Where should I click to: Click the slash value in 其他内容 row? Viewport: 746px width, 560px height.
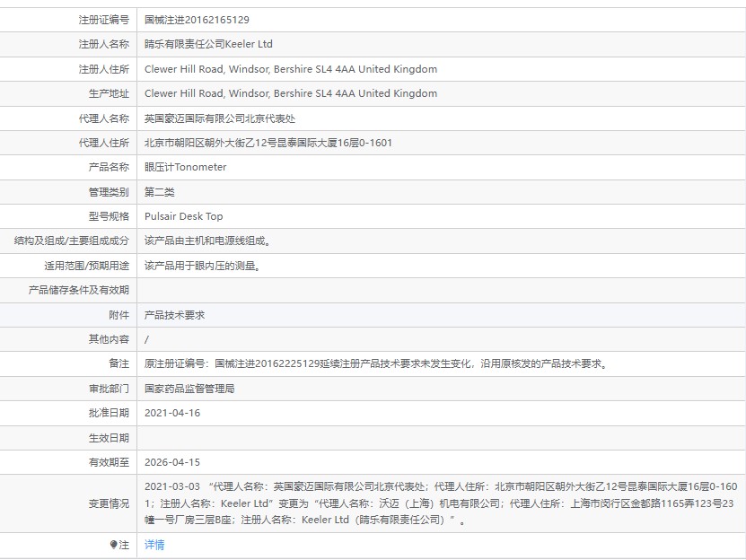point(146,339)
